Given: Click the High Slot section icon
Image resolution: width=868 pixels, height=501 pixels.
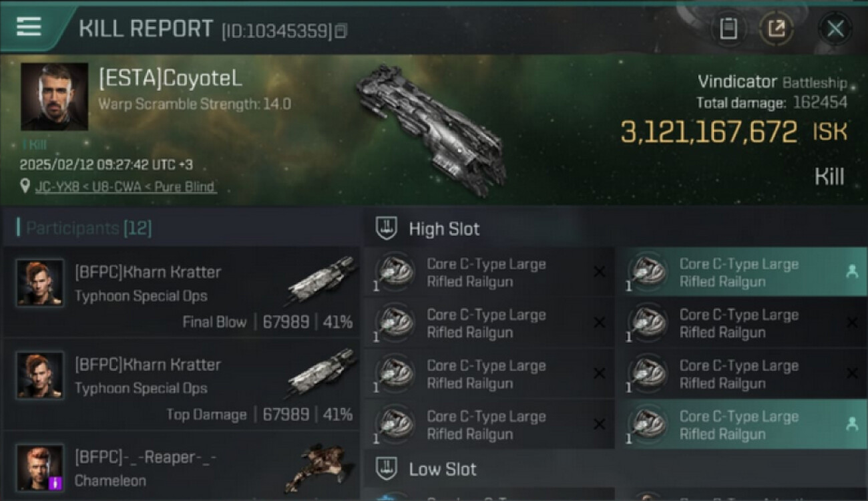Looking at the screenshot, I should (x=385, y=228).
